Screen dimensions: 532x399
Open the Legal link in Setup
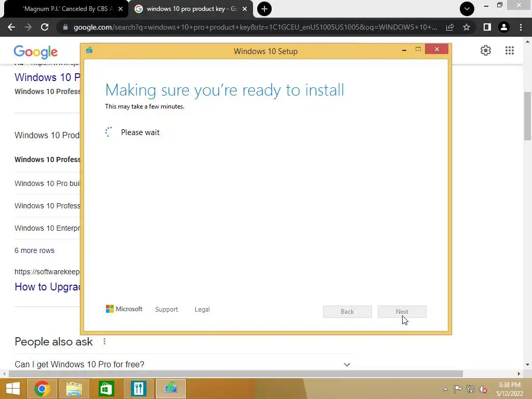tap(202, 310)
